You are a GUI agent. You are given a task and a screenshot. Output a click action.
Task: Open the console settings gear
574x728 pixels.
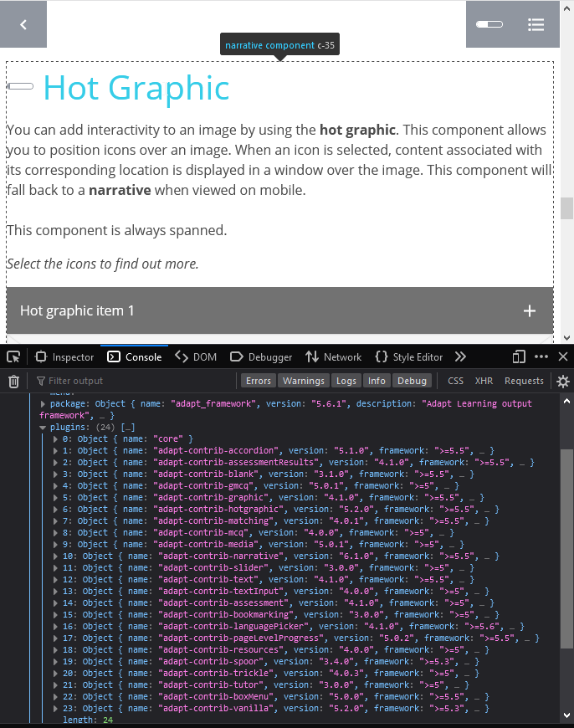coord(561,380)
